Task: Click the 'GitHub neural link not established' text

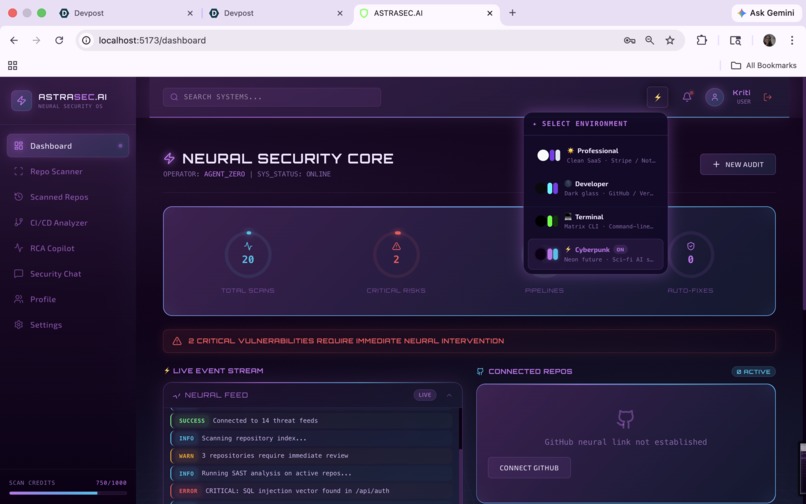Action: point(626,442)
